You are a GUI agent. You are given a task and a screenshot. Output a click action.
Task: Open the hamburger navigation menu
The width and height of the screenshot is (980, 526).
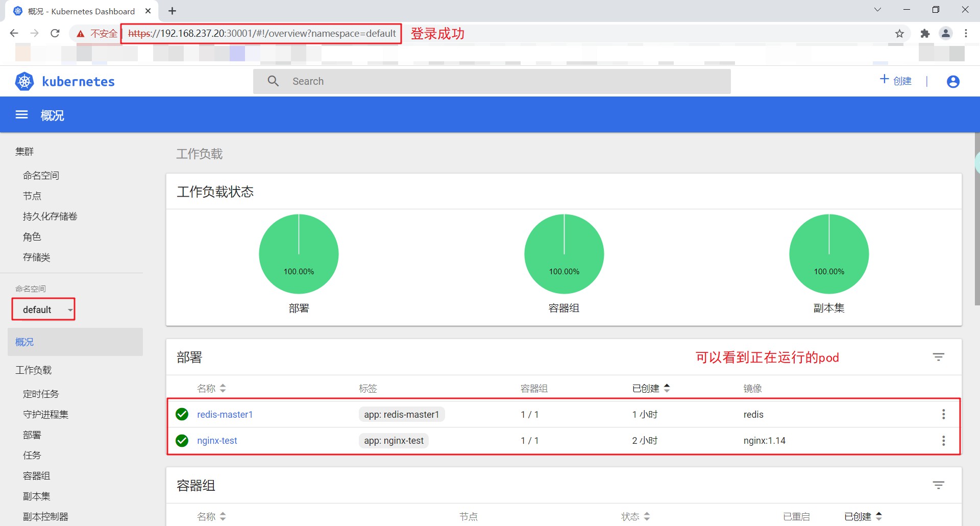coord(21,115)
